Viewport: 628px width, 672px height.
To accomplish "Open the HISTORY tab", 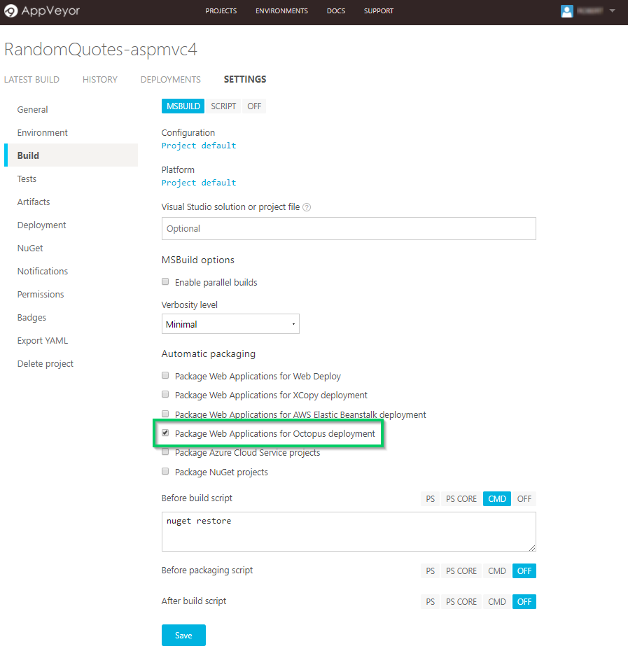I will point(99,79).
